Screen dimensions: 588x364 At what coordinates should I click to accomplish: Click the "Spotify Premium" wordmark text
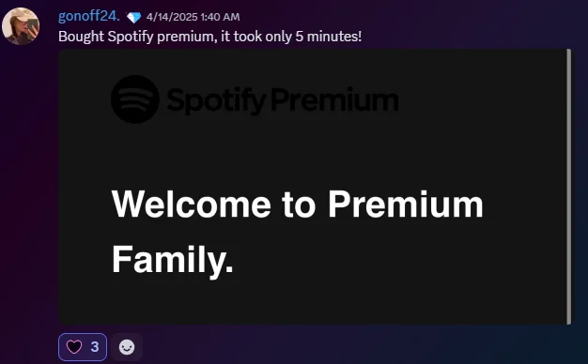[x=283, y=100]
